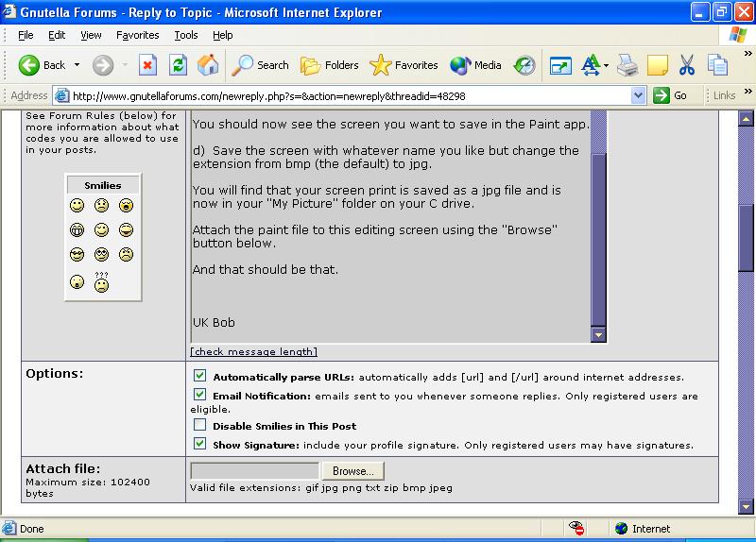This screenshot has width=756, height=542.
Task: Click the Cut scissors icon
Action: 687,65
